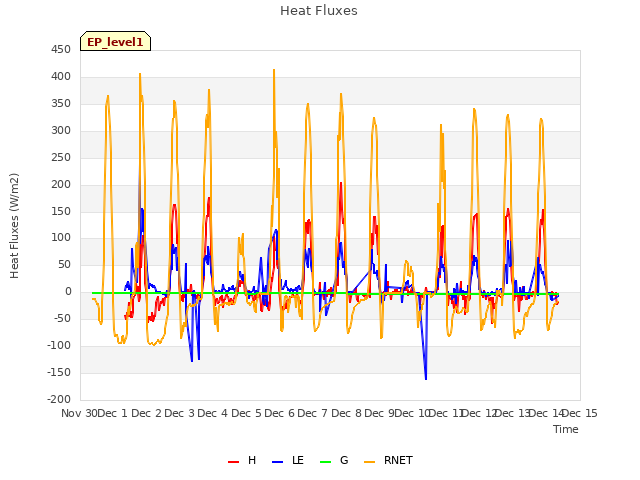Click the -200 y-axis tick label
This screenshot has height=480, width=640.
point(59,399)
